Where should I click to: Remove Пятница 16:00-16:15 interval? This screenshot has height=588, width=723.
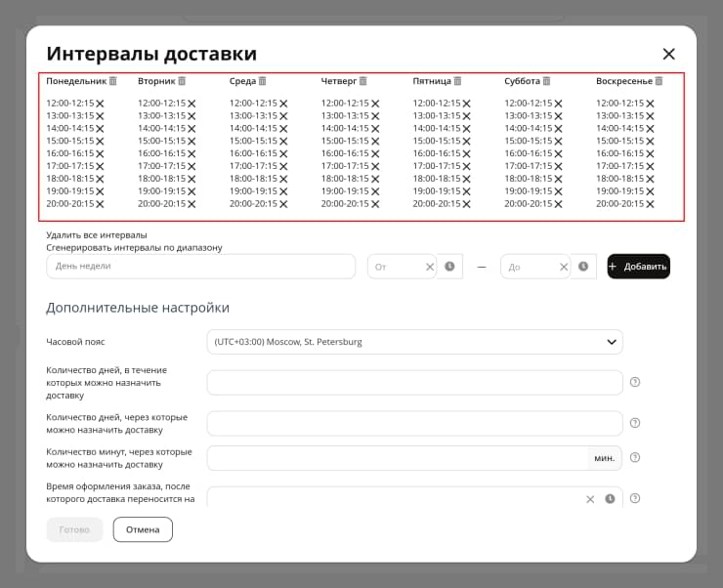pyautogui.click(x=467, y=154)
